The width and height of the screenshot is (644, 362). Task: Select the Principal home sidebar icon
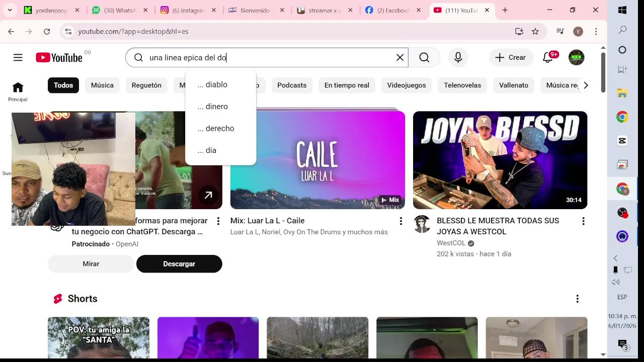click(18, 92)
